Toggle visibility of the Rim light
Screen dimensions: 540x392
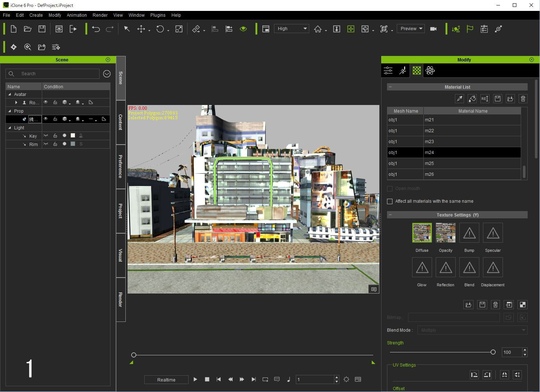point(46,144)
